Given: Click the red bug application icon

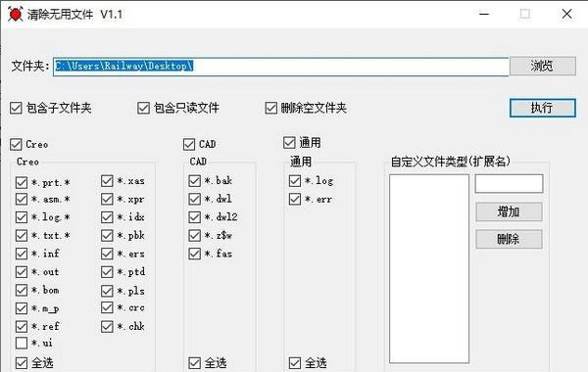Looking at the screenshot, I should click(15, 14).
